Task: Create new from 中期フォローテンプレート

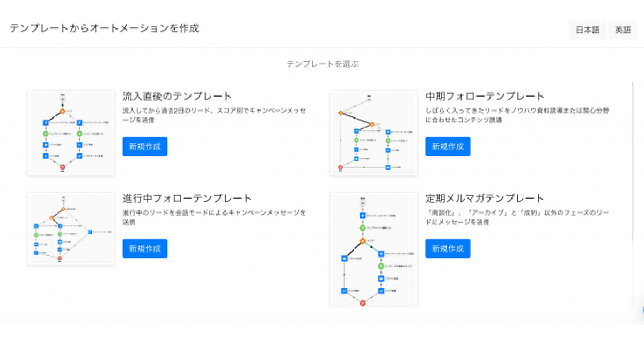Action: [x=448, y=146]
